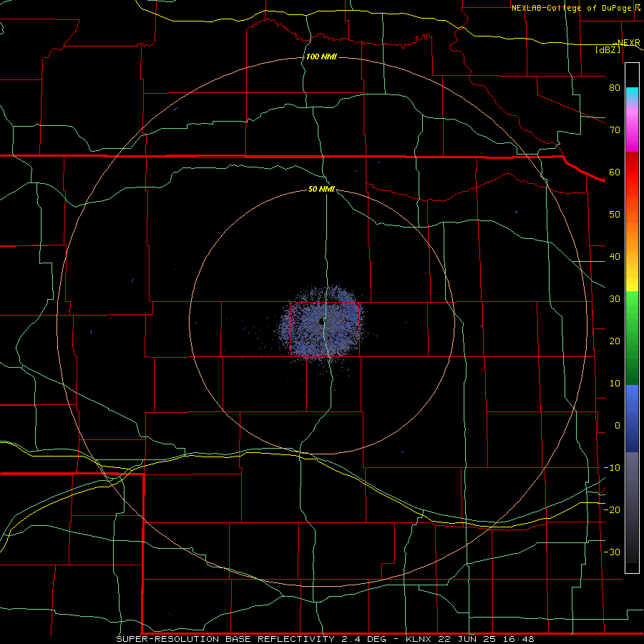Click the 70 value on the dBZ scale

(615, 130)
